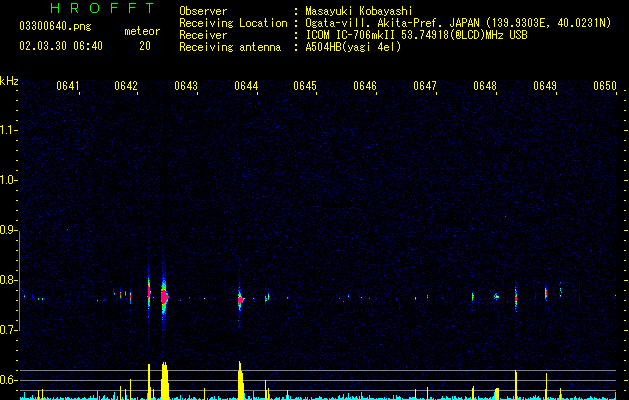This screenshot has height=400, width=629.
Task: Click the yellow intensity bar below 0644 echo
Action: (x=240, y=381)
